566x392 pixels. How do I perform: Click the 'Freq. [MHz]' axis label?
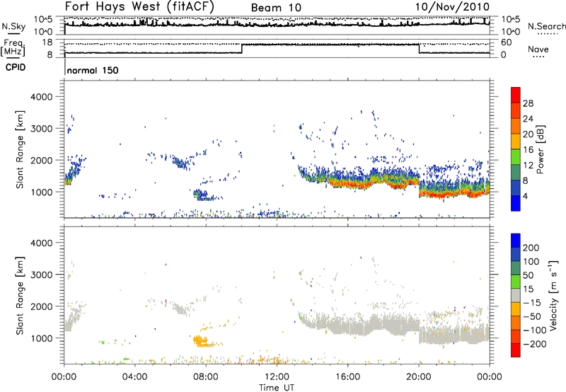pyautogui.click(x=13, y=47)
